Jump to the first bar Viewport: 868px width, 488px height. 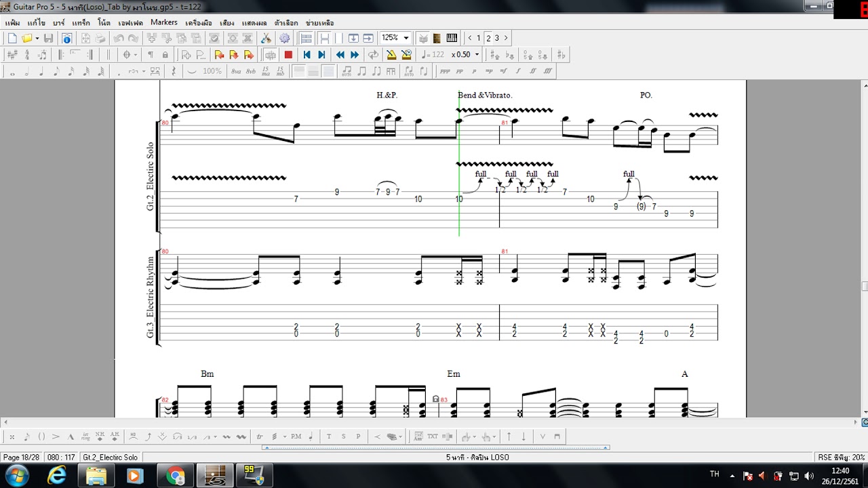click(307, 55)
